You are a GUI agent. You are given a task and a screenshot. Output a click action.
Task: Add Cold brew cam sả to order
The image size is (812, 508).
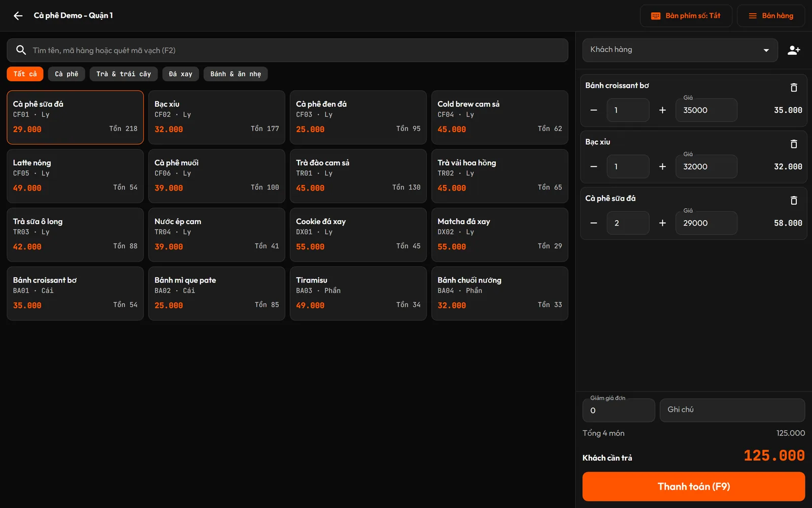tap(500, 117)
